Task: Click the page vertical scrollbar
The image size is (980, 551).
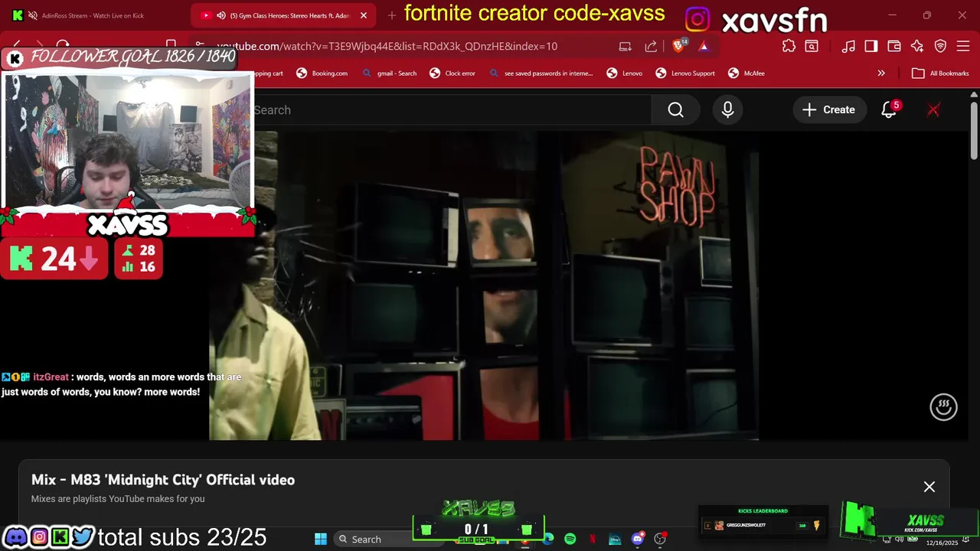Action: click(x=974, y=132)
